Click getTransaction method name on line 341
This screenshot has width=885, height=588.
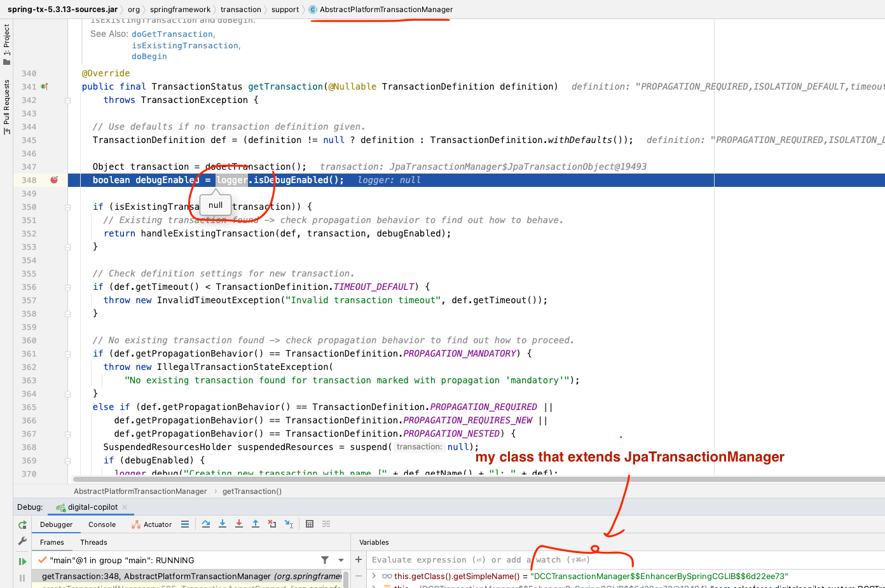pyautogui.click(x=285, y=87)
